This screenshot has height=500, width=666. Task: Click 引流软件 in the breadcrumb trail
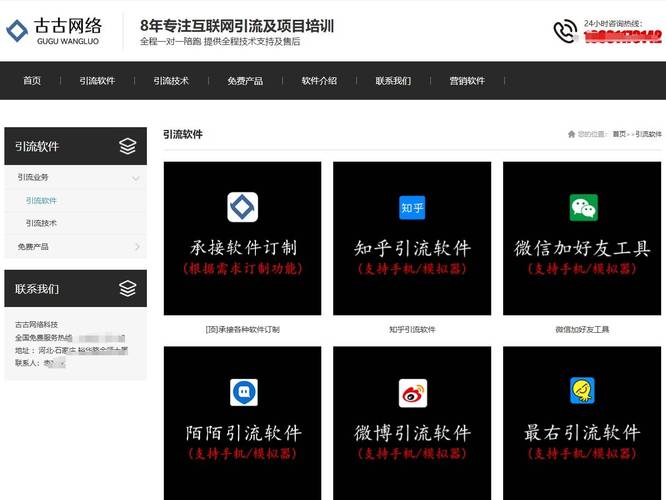click(x=648, y=134)
